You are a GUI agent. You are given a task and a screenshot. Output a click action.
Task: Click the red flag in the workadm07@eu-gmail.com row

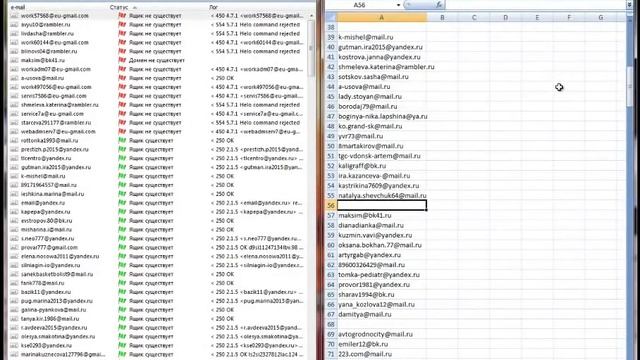[122, 69]
